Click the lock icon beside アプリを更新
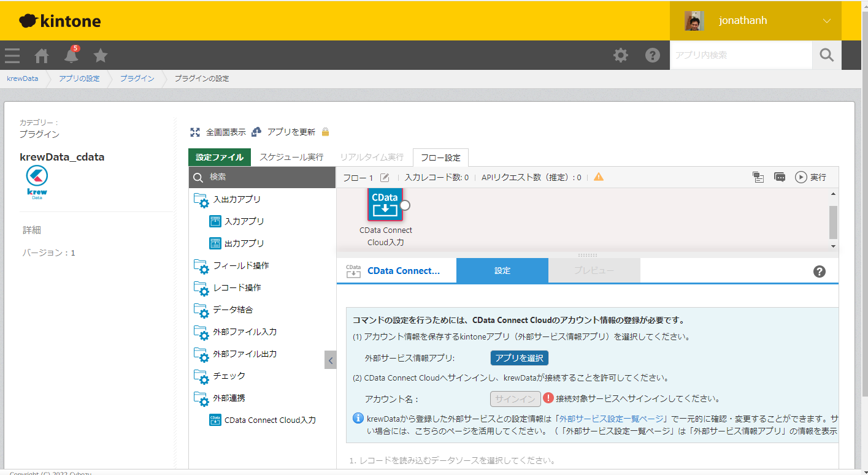Screen dimensions: 868x475 point(325,132)
